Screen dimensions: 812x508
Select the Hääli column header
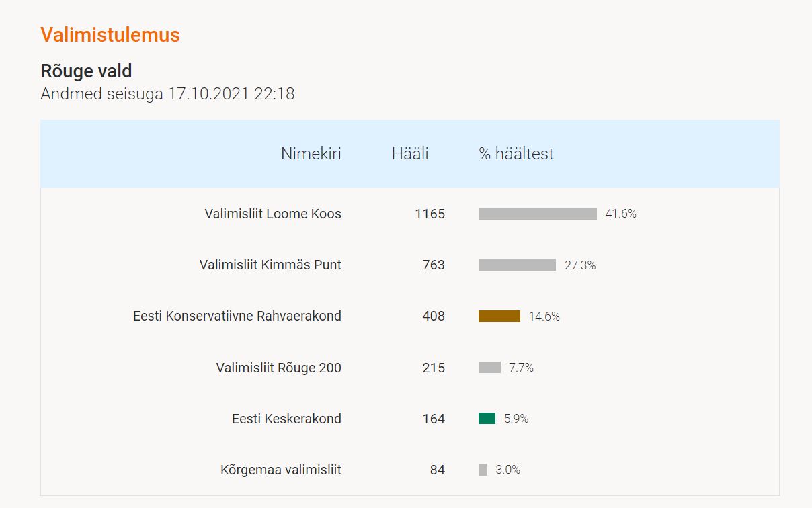[x=410, y=154]
